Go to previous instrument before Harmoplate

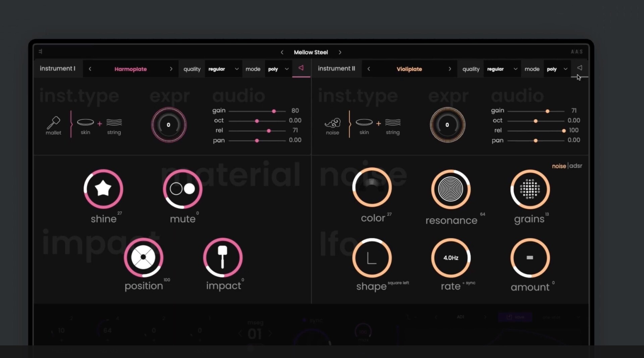90,69
